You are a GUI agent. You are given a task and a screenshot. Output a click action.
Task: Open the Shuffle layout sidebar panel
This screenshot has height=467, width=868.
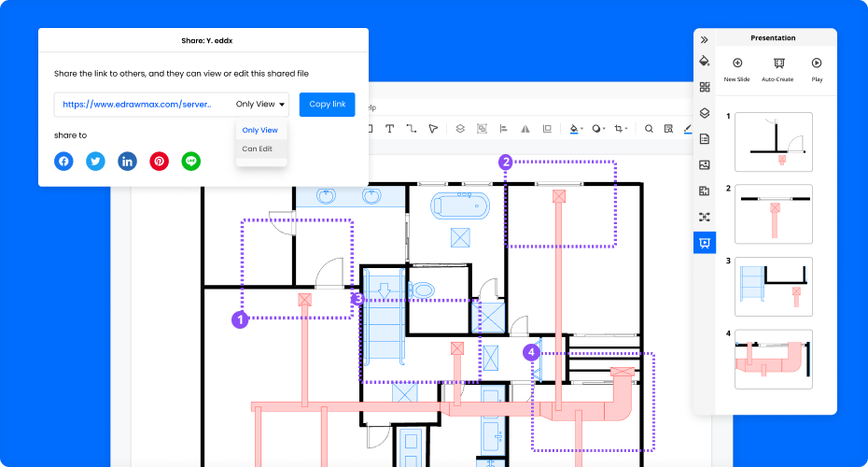tap(704, 218)
